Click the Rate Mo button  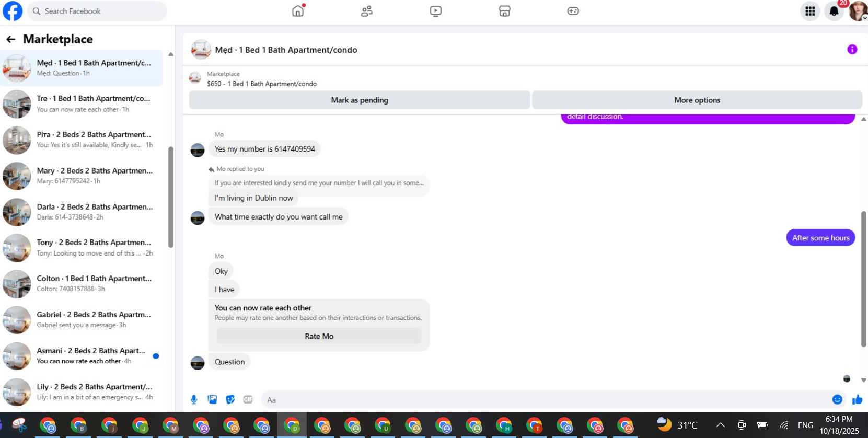click(319, 336)
